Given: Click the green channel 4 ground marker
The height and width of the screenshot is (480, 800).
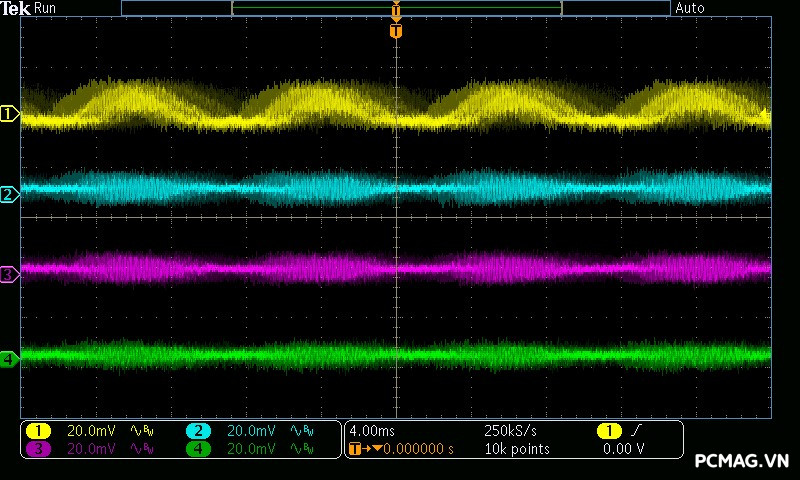Looking at the screenshot, I should (9, 358).
